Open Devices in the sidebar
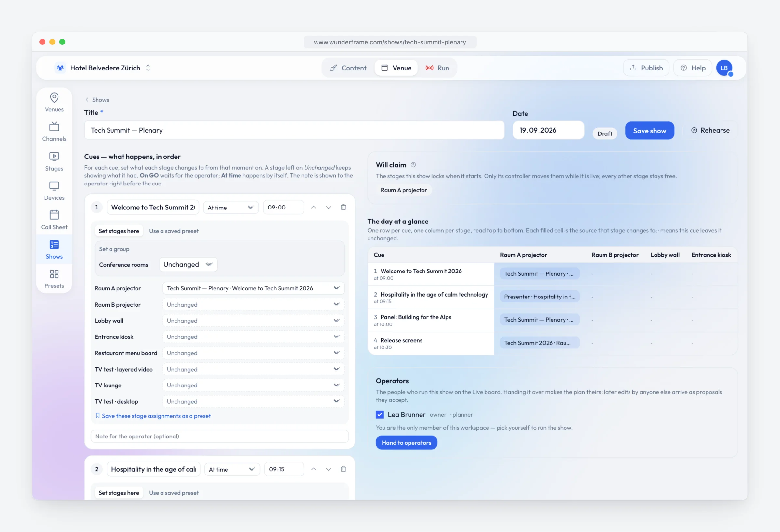Viewport: 780px width, 532px height. [x=54, y=191]
